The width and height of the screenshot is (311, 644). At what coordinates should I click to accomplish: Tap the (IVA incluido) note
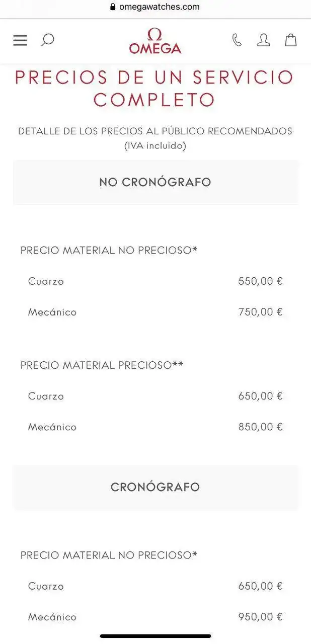155,146
